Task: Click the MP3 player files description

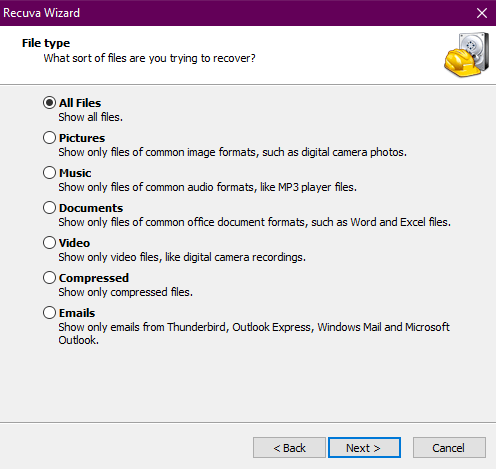Action: pos(208,187)
